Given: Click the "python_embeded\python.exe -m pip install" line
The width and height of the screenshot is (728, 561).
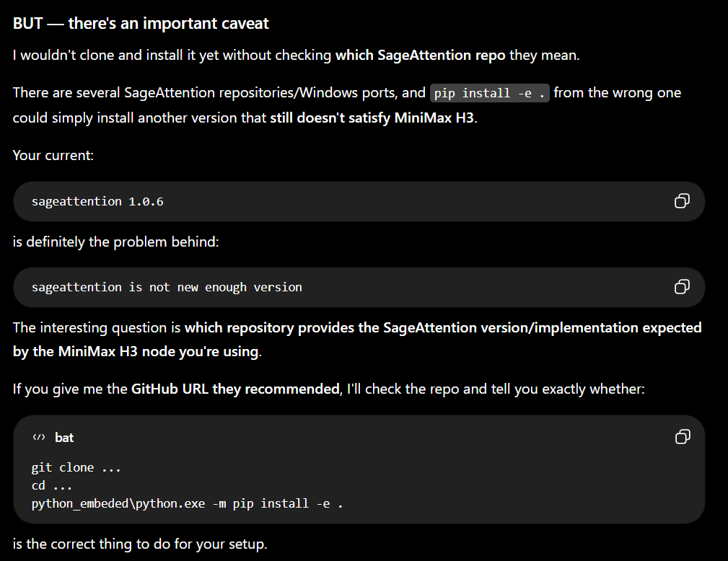Looking at the screenshot, I should [x=187, y=504].
